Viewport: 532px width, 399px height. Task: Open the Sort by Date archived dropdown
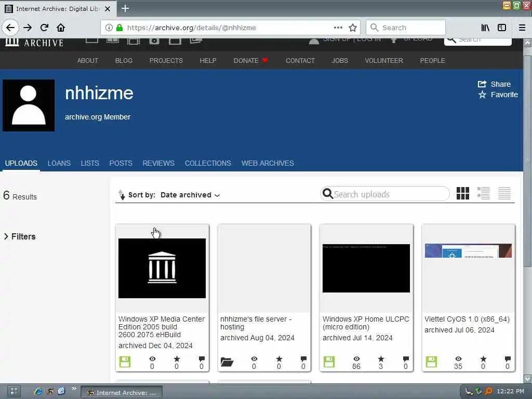click(190, 195)
